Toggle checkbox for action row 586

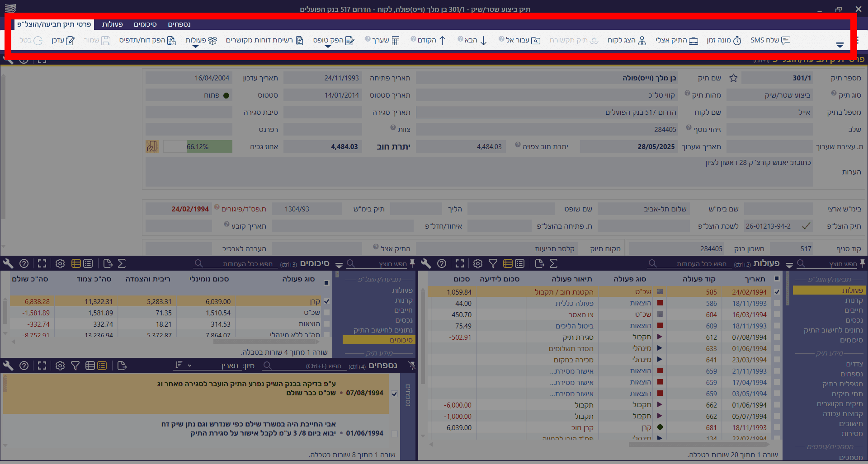[777, 303]
